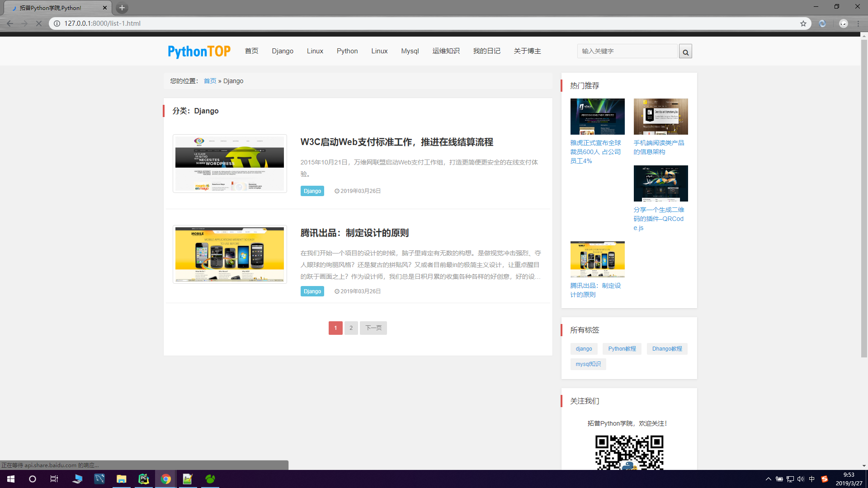Open 首页 navigation item
Viewport: 868px width, 488px height.
coord(251,51)
